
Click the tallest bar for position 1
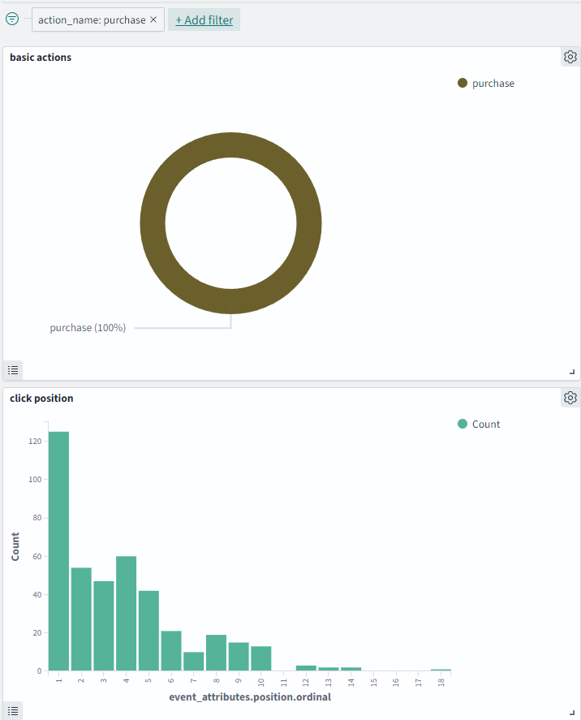click(59, 551)
